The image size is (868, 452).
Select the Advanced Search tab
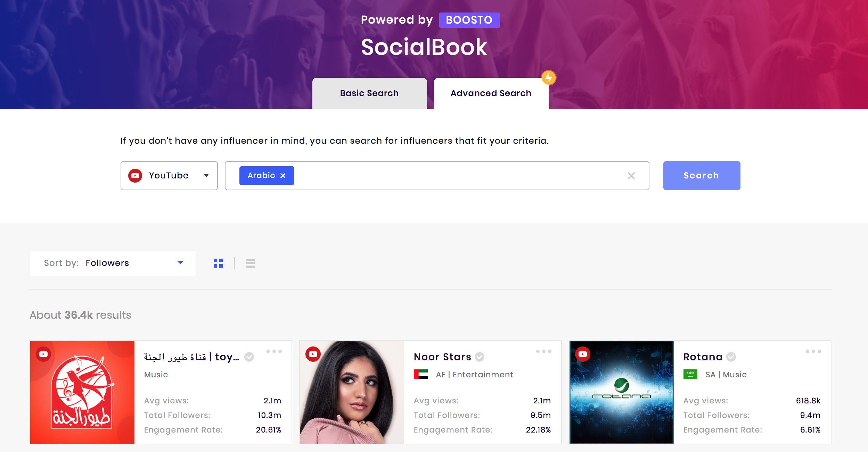click(491, 93)
